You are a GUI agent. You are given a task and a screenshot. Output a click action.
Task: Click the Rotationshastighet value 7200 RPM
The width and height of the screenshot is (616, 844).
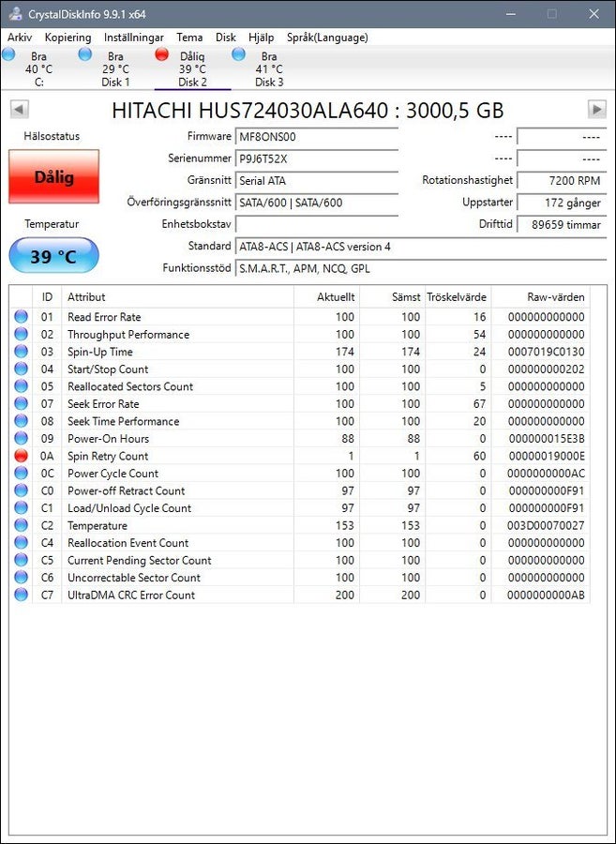click(x=561, y=180)
